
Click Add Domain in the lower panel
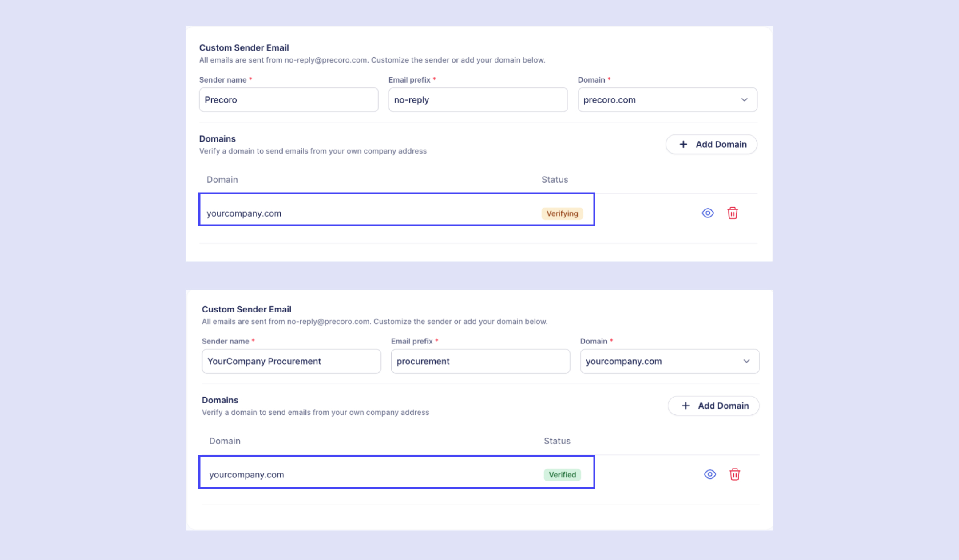[x=713, y=406]
